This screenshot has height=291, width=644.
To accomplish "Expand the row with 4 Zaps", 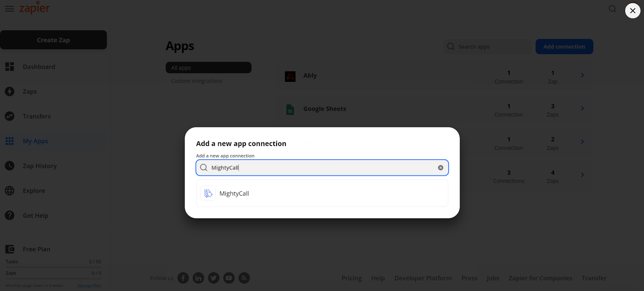I will [582, 175].
